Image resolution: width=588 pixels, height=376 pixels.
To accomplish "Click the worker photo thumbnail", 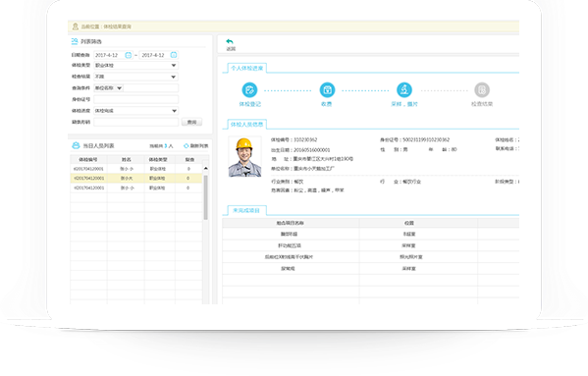I will click(244, 157).
